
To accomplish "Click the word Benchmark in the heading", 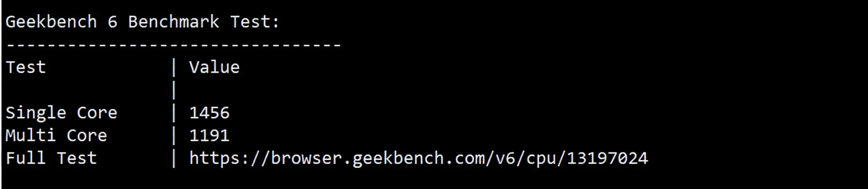I will 173,22.
